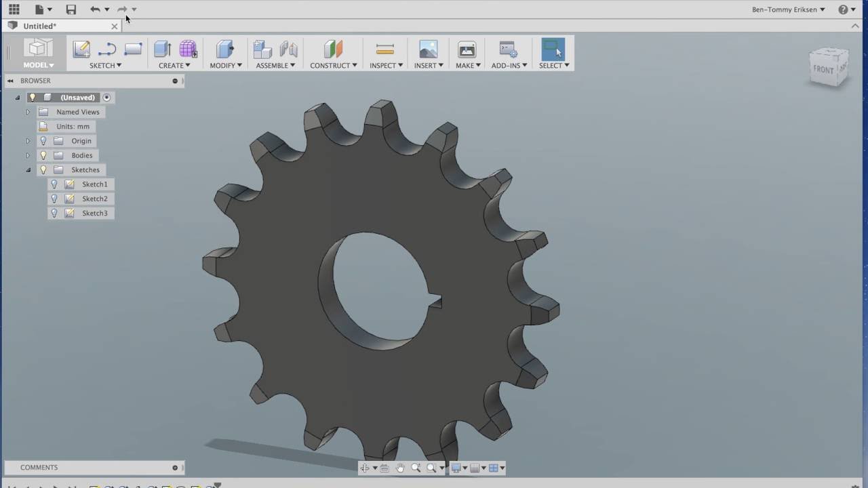Click the Fit zoom window icon
This screenshot has width=868, height=488.
[431, 468]
